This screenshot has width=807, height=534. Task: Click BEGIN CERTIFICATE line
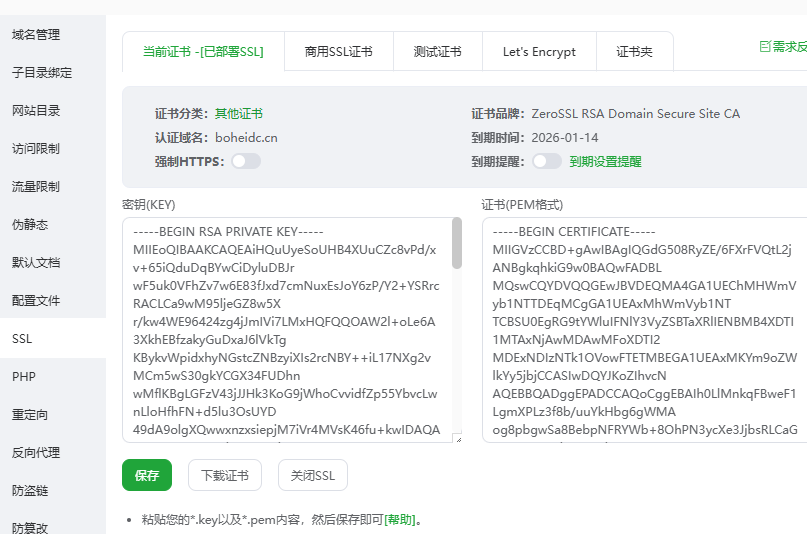574,232
